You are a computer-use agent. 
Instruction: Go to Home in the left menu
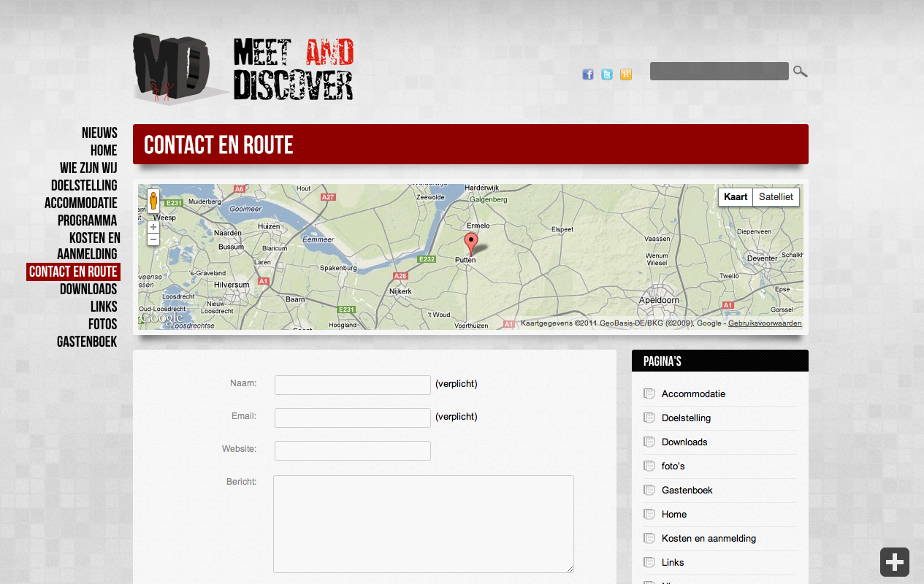(x=104, y=150)
